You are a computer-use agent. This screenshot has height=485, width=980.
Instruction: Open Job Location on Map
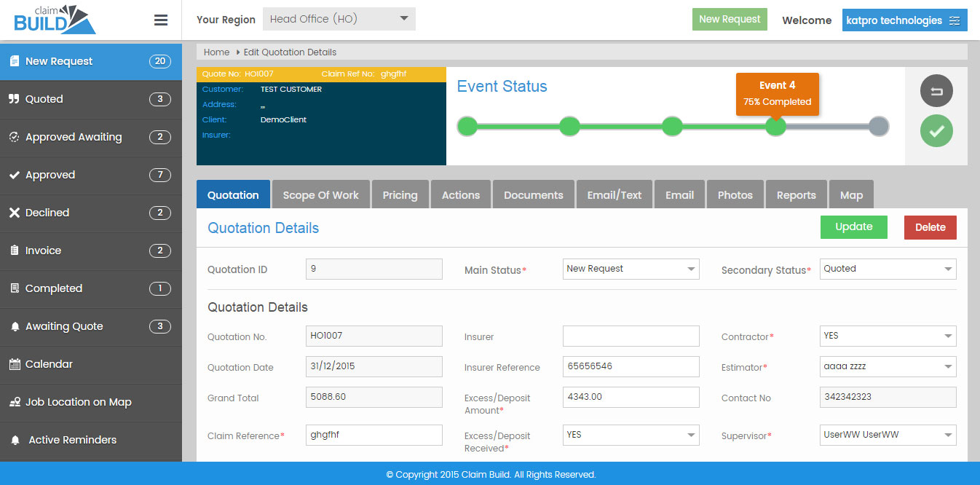[x=78, y=402]
